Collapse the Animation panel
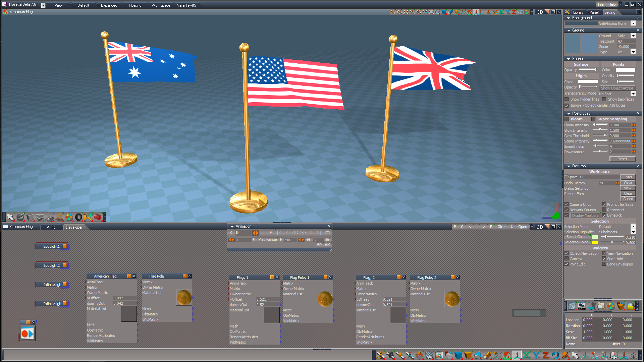The image size is (644, 362). pyautogui.click(x=232, y=227)
